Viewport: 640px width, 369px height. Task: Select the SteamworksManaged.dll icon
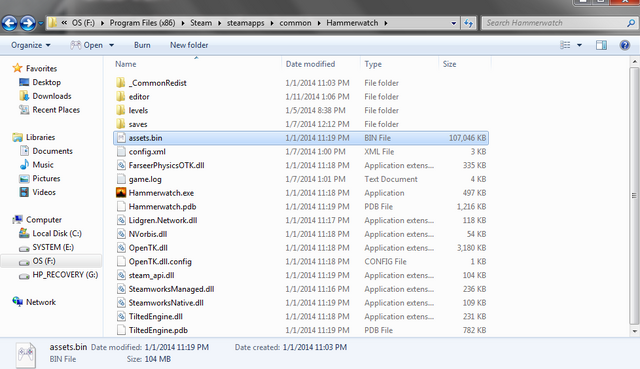(x=121, y=289)
